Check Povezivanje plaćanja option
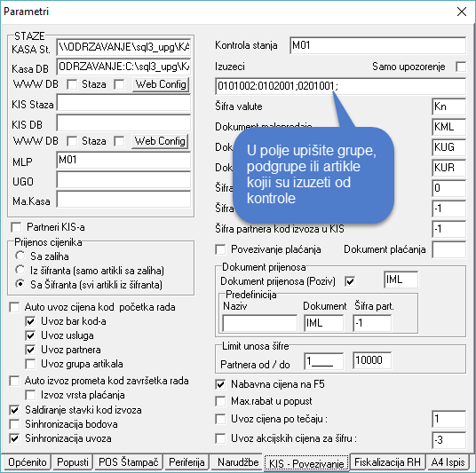The width and height of the screenshot is (476, 473). [220, 249]
